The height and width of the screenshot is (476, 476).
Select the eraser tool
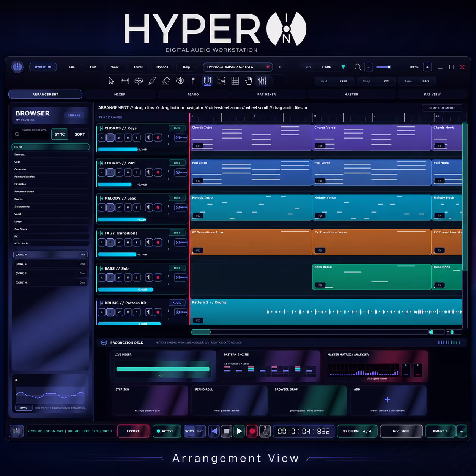[x=166, y=80]
